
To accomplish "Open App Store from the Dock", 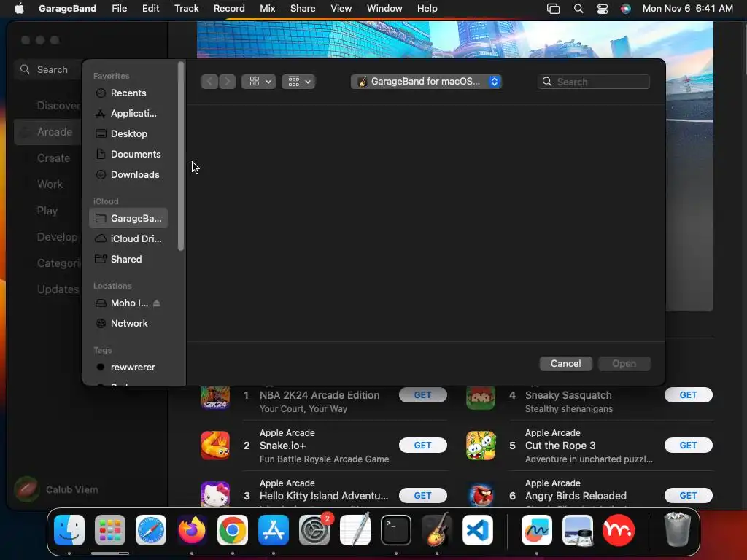I will click(274, 530).
